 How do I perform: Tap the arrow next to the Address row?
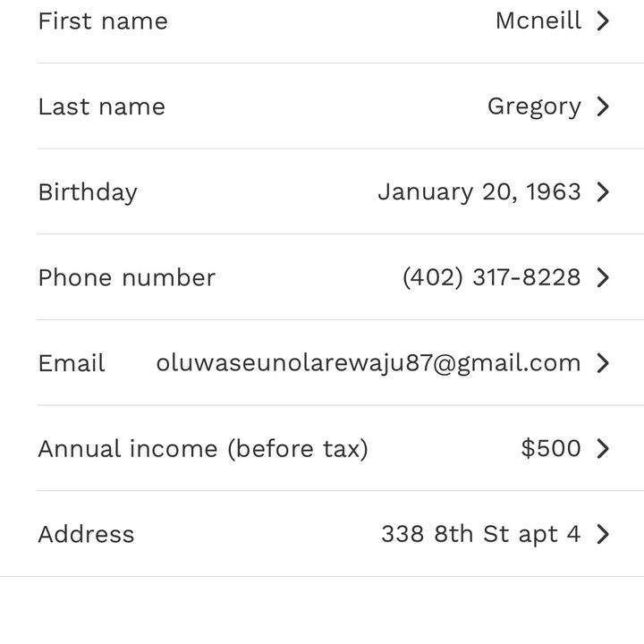pos(603,534)
